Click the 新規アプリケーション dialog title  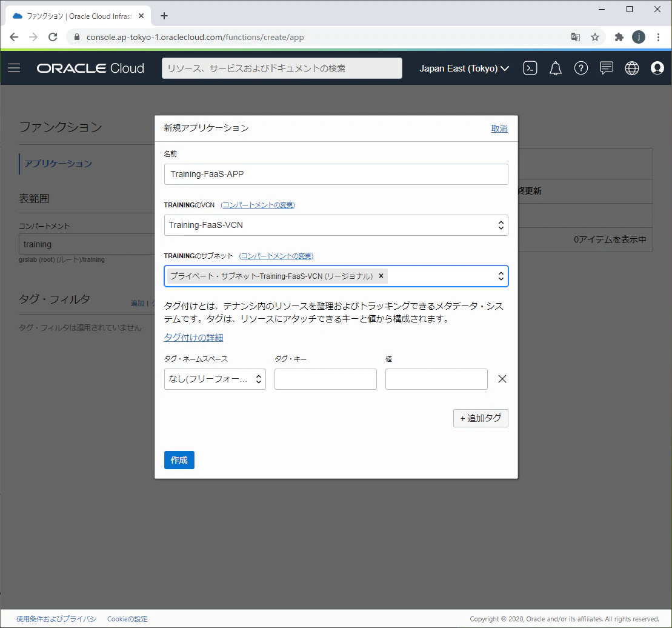207,128
